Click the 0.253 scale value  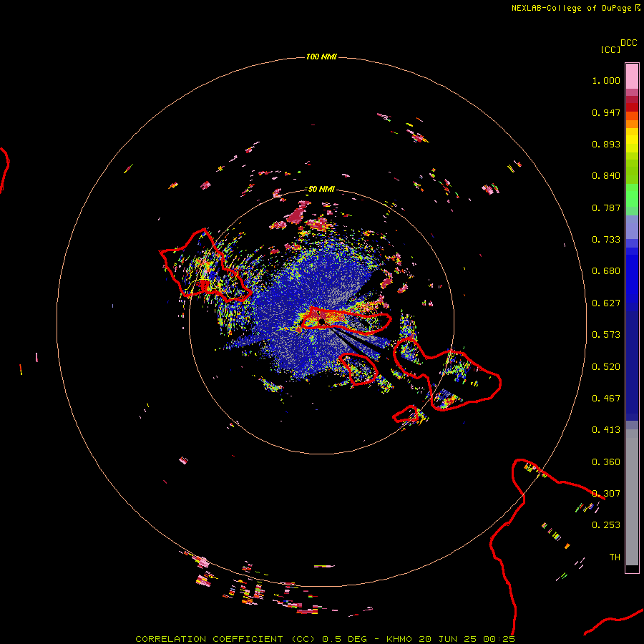[606, 525]
